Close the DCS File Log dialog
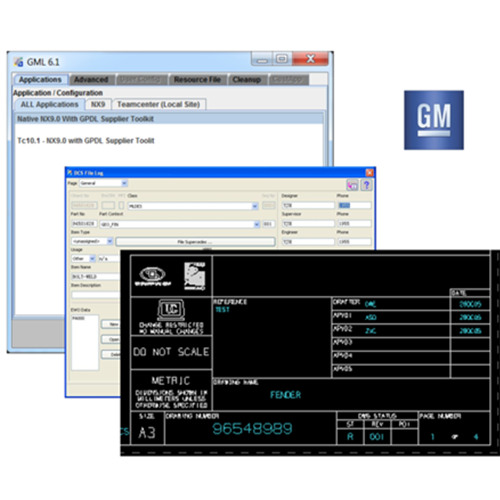Screen dimensions: 500x500 point(370,172)
